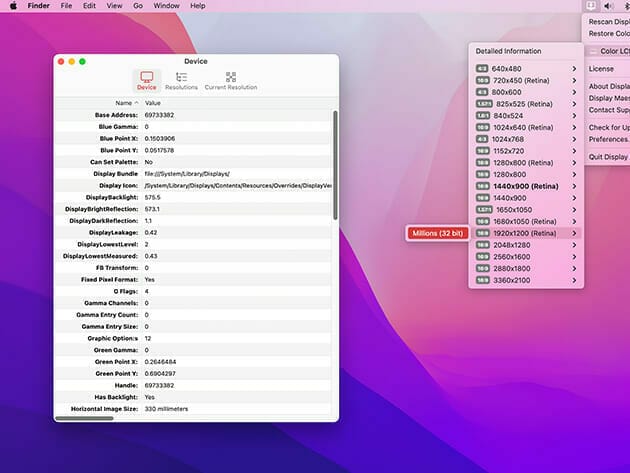This screenshot has height=473, width=630.
Task: Select Millions (32 bit) color depth
Action: [438, 233]
